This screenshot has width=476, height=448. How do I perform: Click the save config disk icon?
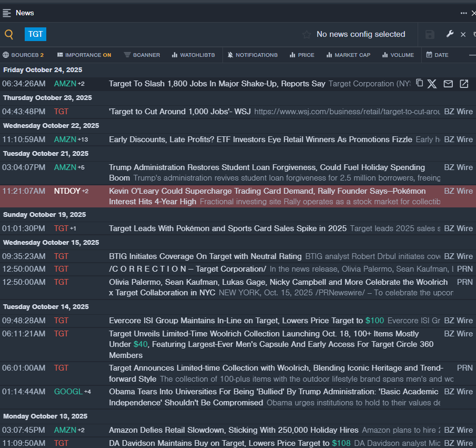430,35
